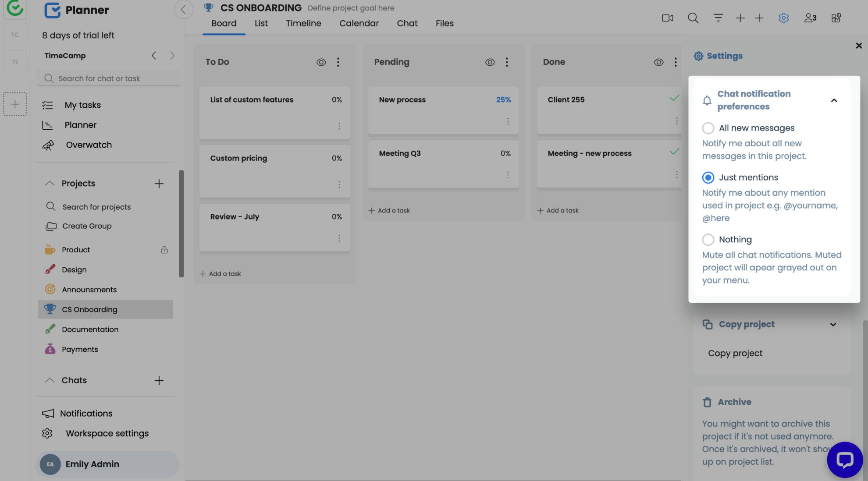This screenshot has width=868, height=481.
Task: Collapse the Chats sidebar section
Action: (50, 380)
